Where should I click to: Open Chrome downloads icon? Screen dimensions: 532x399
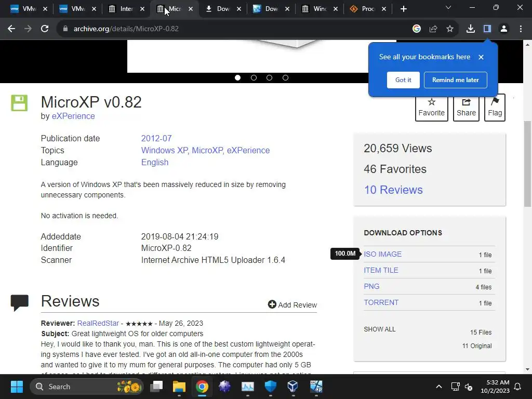pyautogui.click(x=471, y=29)
